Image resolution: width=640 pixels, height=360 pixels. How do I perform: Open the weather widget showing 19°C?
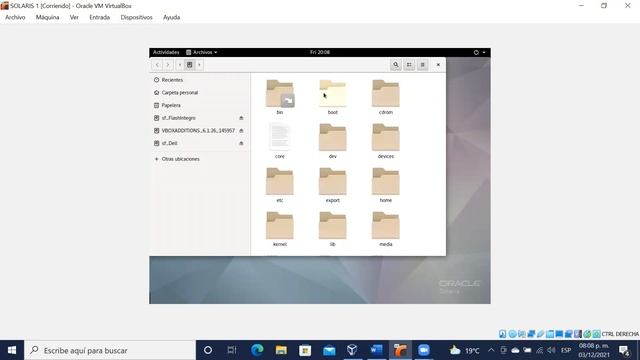pyautogui.click(x=464, y=350)
